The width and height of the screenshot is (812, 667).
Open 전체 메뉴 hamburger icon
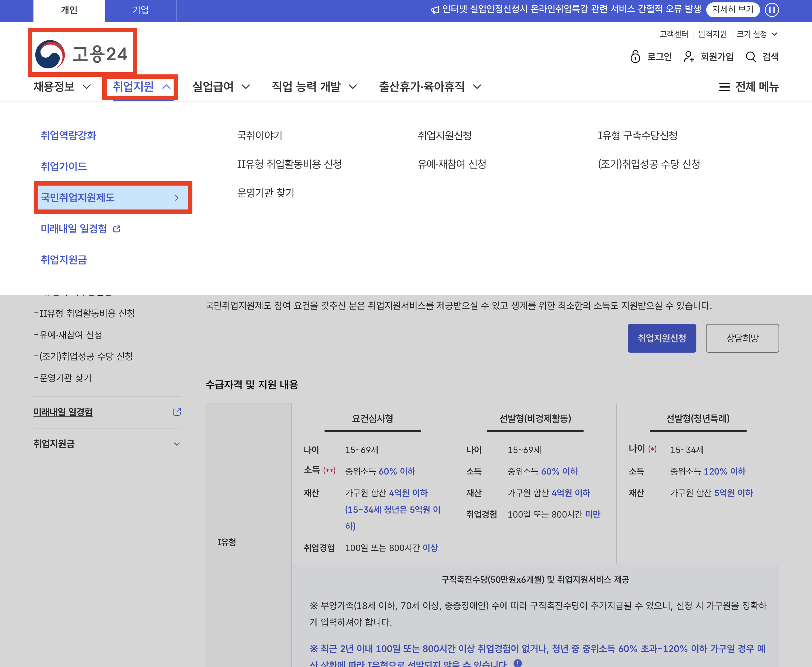click(724, 87)
